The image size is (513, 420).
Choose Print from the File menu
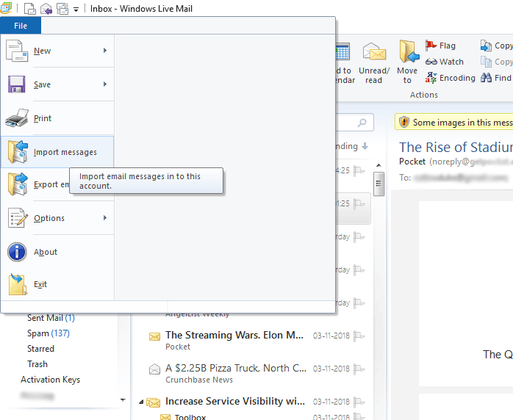57,118
